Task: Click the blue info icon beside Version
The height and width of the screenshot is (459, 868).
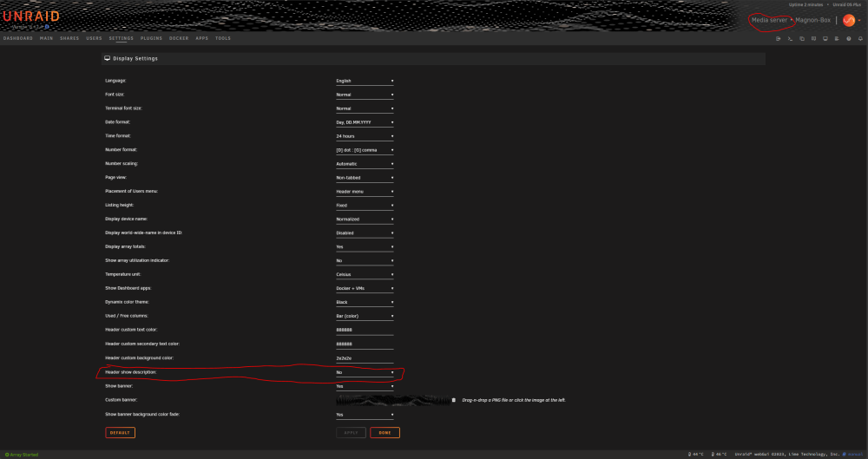Action: (x=47, y=26)
